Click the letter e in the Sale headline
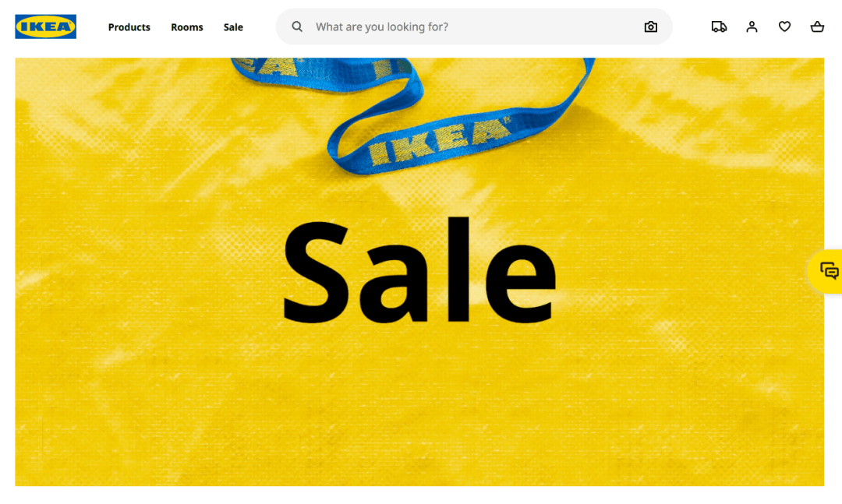 (521, 282)
